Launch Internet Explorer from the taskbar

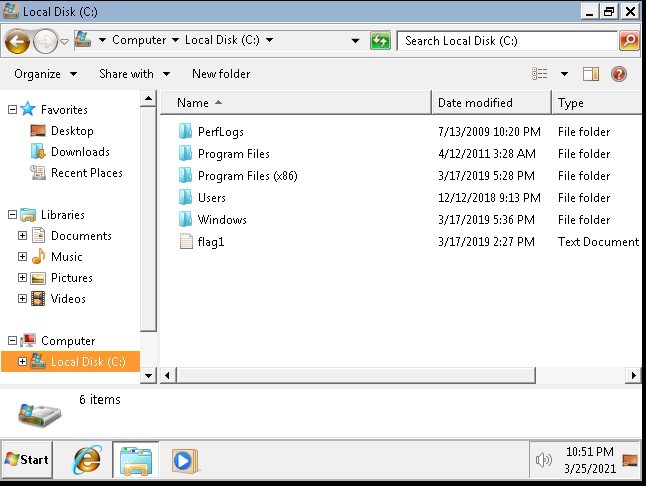[88, 460]
